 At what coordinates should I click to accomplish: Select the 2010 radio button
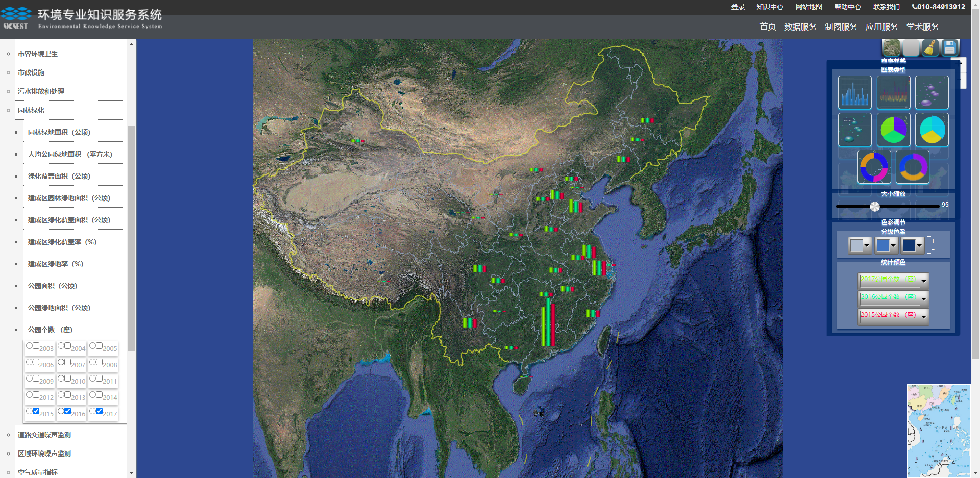[x=61, y=379]
